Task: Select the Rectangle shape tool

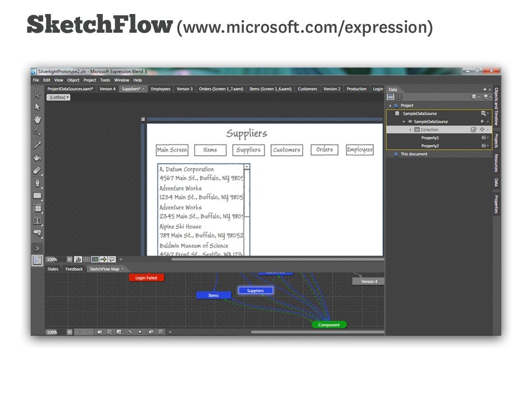Action: tap(37, 196)
